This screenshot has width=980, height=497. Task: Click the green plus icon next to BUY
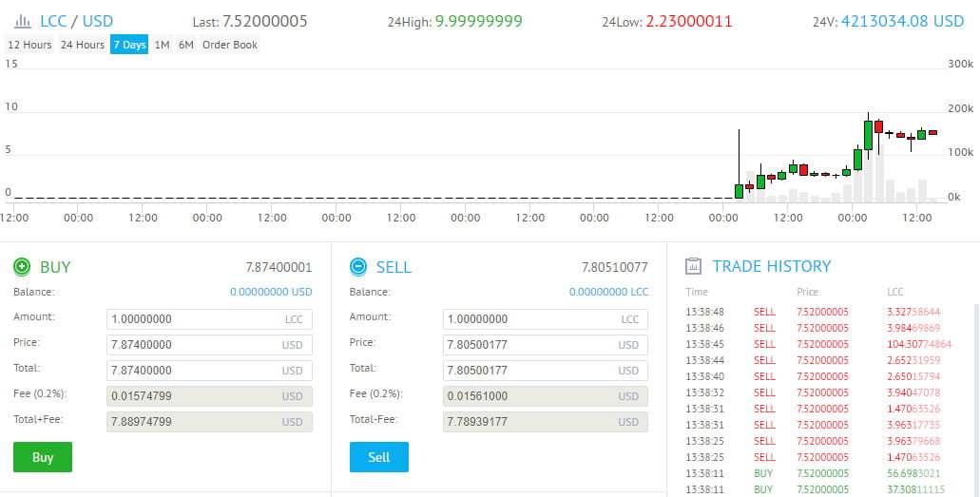click(x=22, y=267)
